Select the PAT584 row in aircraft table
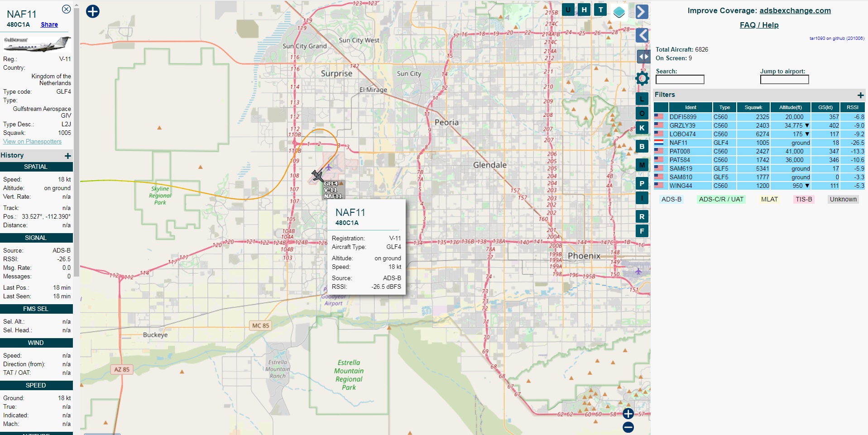Image resolution: width=868 pixels, height=435 pixels. click(x=759, y=160)
